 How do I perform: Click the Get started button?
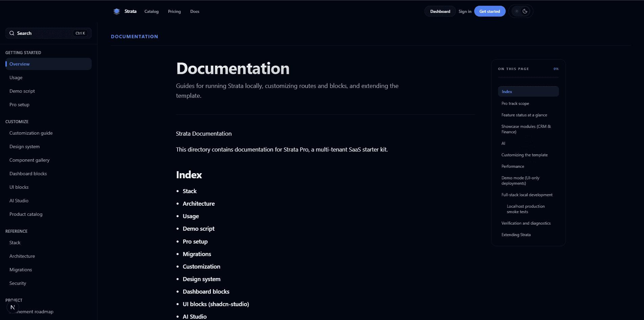pos(490,11)
